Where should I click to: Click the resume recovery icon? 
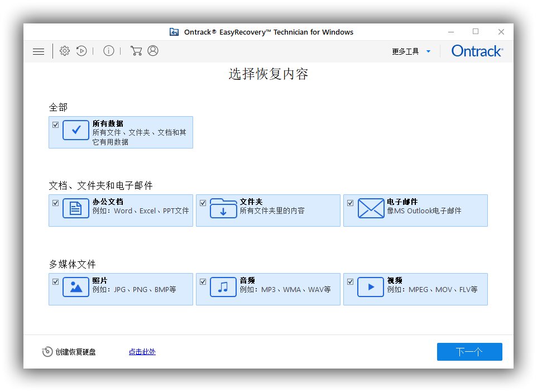tap(81, 51)
